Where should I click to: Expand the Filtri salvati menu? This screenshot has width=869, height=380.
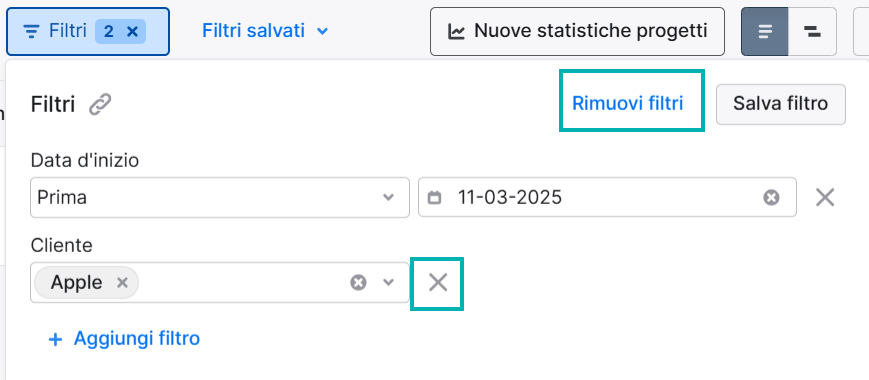(265, 31)
